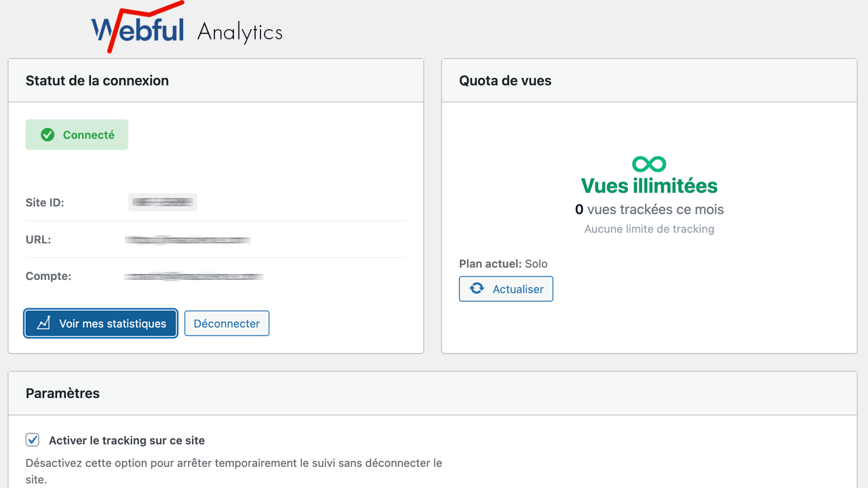
Task: Click the Analytics title text
Action: click(x=240, y=32)
